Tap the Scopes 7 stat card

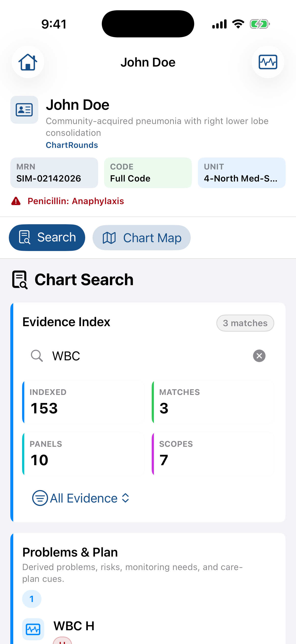tap(213, 454)
